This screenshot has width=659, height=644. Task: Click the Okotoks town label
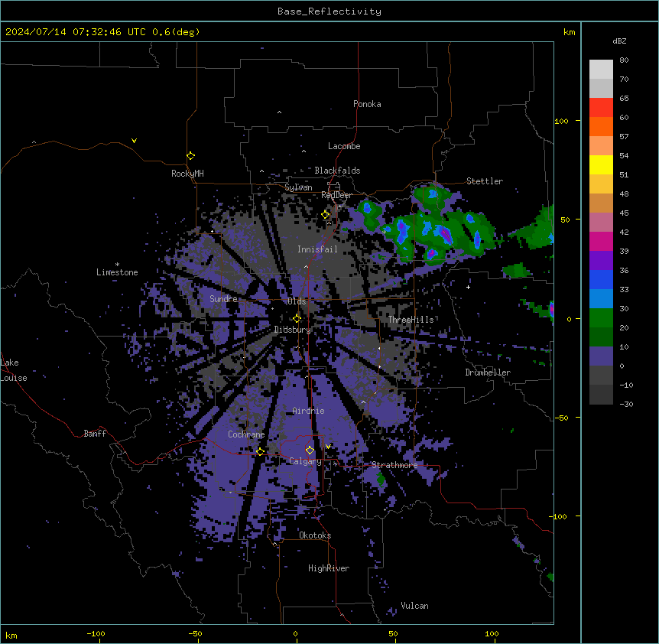[315, 535]
